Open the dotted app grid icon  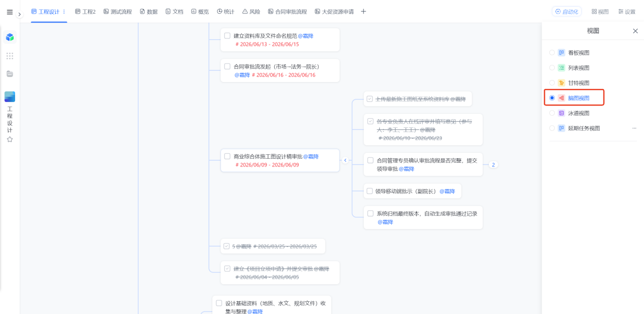pos(10,56)
